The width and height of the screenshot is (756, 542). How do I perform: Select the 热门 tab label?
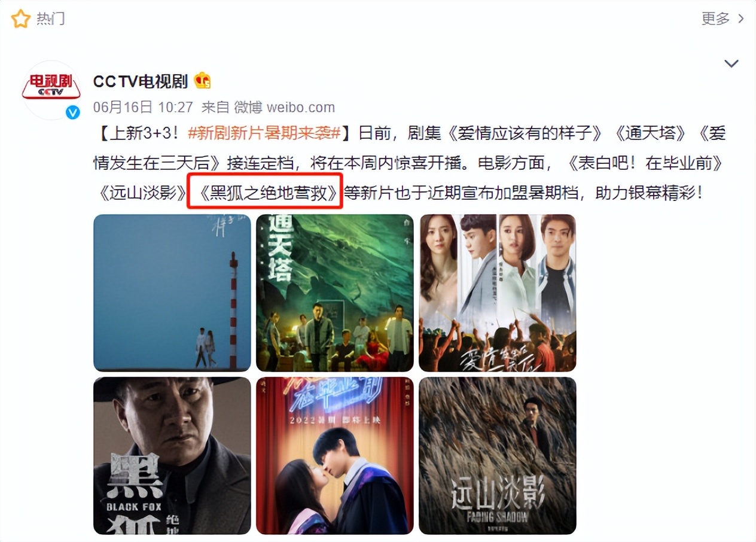[50, 19]
